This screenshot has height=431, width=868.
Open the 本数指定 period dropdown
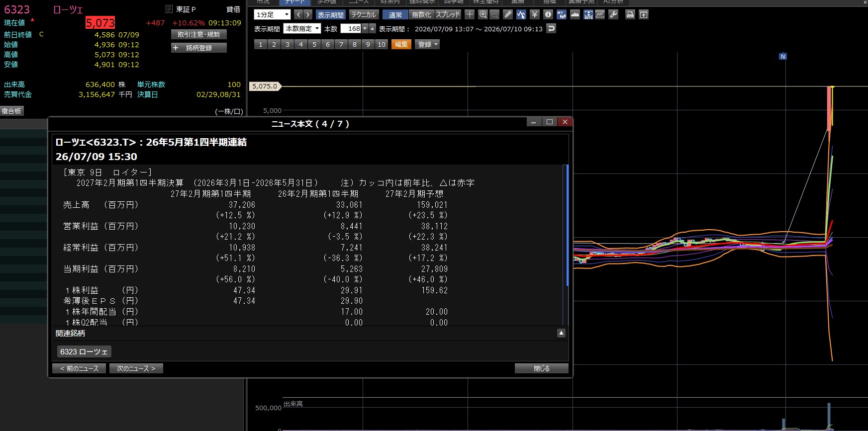[302, 28]
